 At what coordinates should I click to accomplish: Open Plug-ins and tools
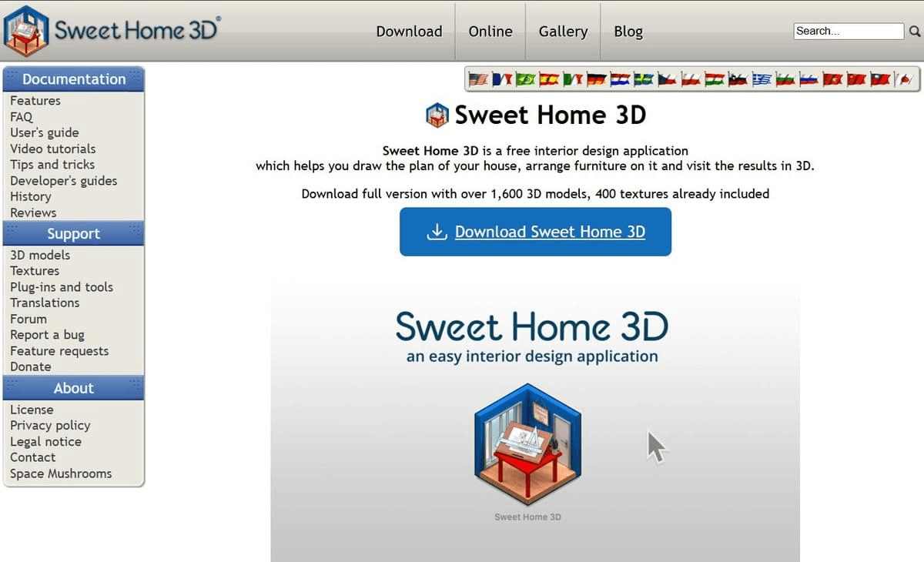(x=62, y=287)
